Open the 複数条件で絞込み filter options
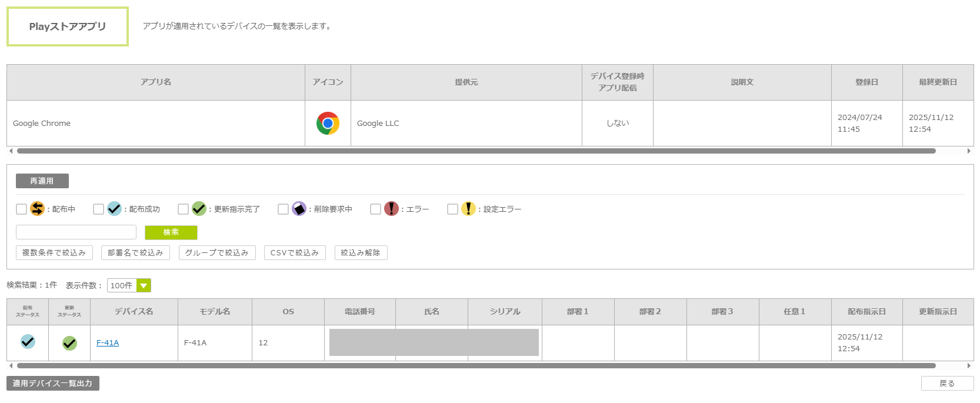The width and height of the screenshot is (980, 403). click(54, 253)
